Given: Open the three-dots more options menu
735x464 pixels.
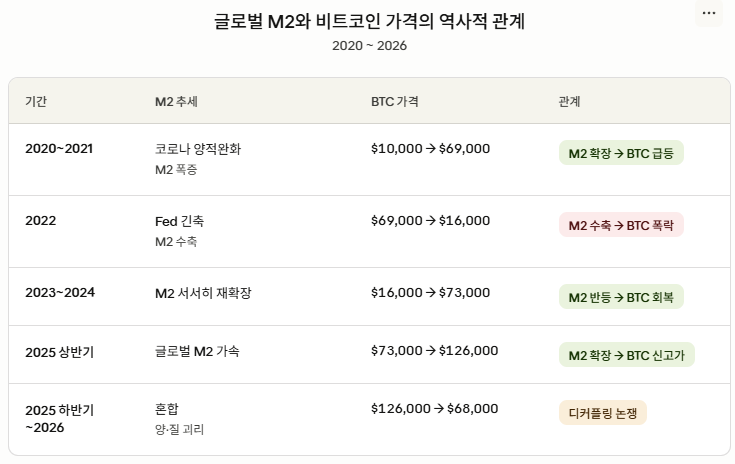Looking at the screenshot, I should pos(709,13).
